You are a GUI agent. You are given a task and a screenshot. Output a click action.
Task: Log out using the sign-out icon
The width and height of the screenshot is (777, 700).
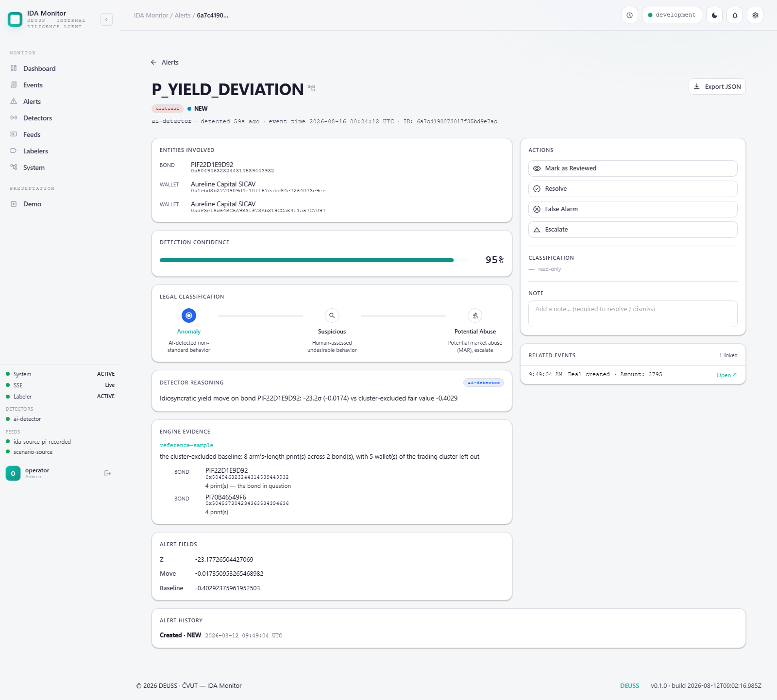[x=108, y=473]
